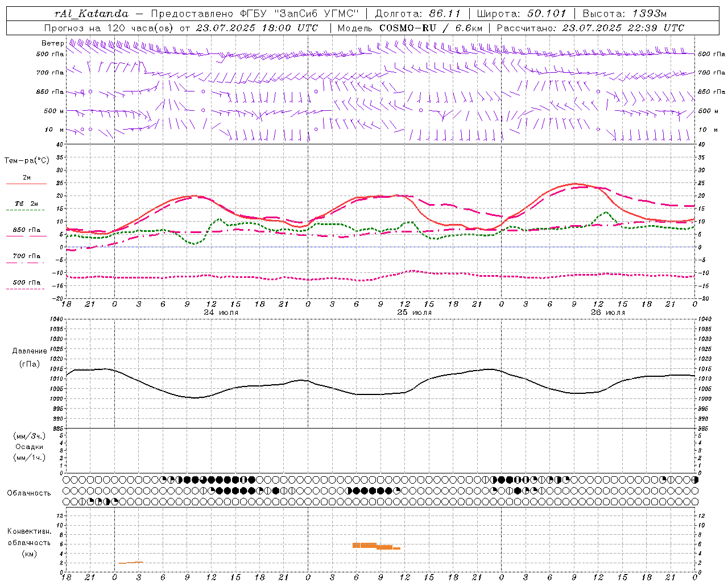Click the Осадки precipitation label
The image size is (728, 582).
coord(30,447)
